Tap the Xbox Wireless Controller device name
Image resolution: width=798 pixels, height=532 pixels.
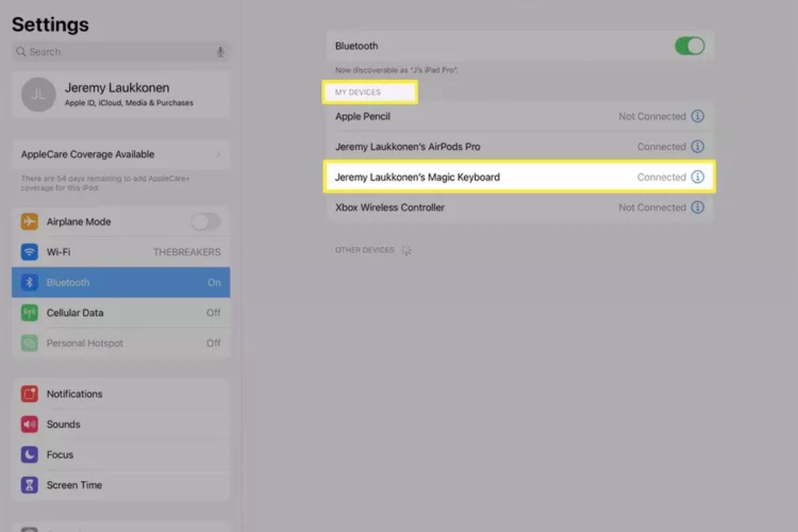pos(390,207)
